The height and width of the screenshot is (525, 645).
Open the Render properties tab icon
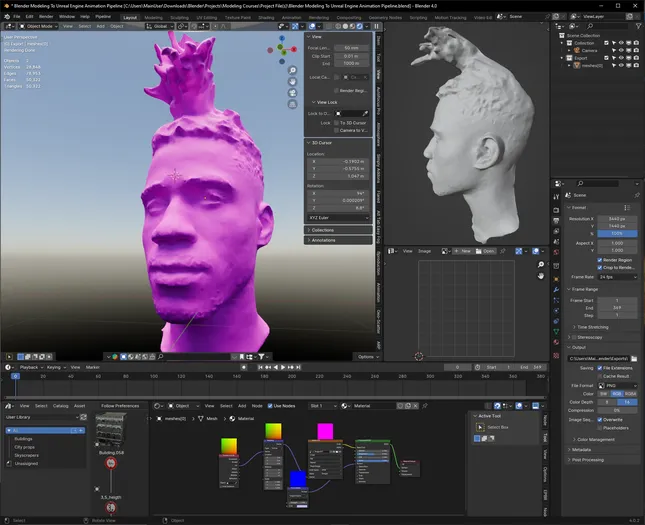[556, 210]
